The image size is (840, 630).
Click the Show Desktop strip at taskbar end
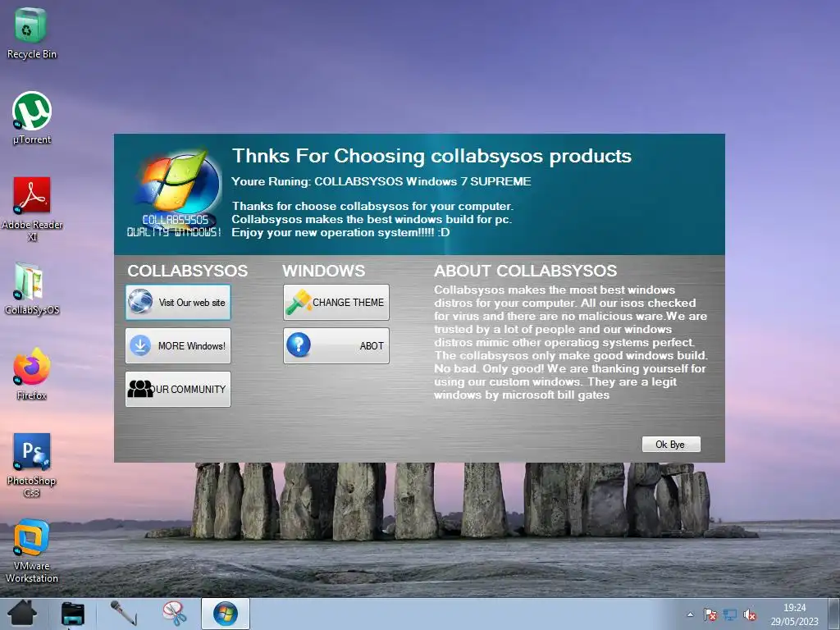[833, 614]
